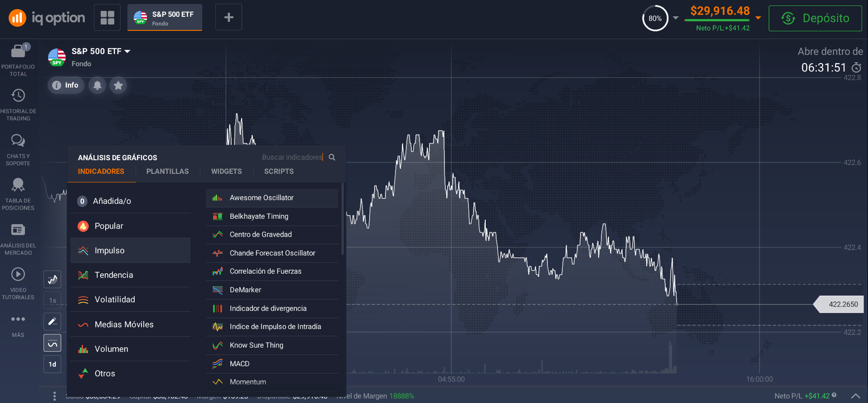The width and height of the screenshot is (868, 403).
Task: Open the Más menu with three dots
Action: click(18, 319)
